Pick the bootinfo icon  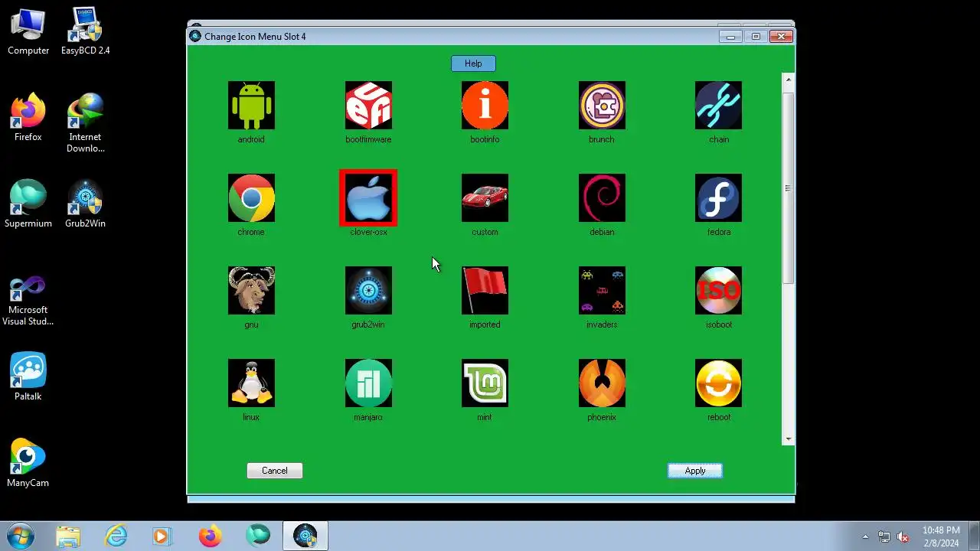(485, 106)
